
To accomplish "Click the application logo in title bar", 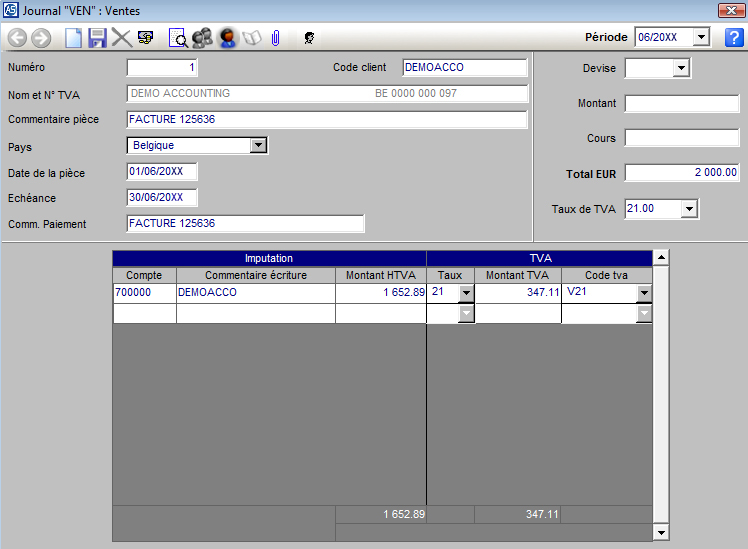I will point(10,10).
